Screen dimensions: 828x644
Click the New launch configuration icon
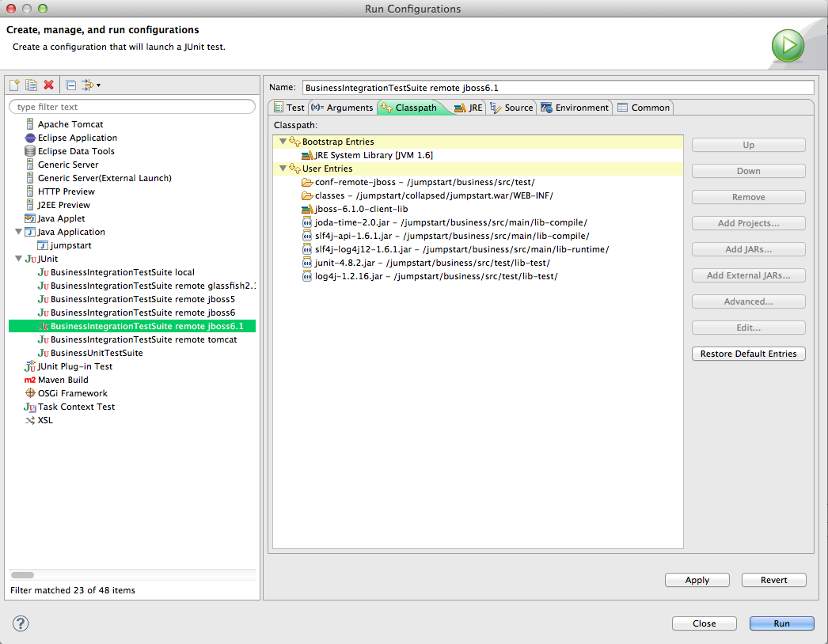[x=14, y=85]
